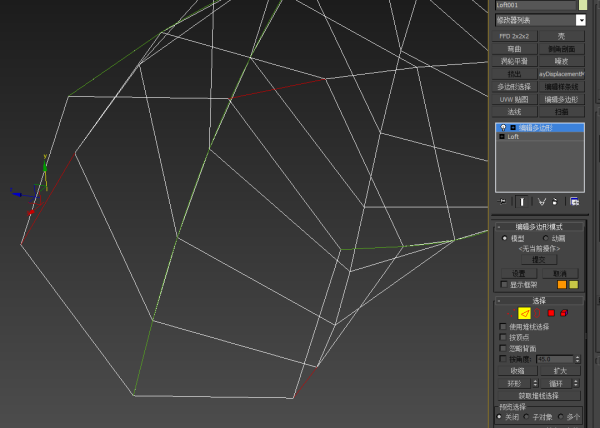Image resolution: width=600 pixels, height=428 pixels.
Task: Click the 扩大 button
Action: 560,371
